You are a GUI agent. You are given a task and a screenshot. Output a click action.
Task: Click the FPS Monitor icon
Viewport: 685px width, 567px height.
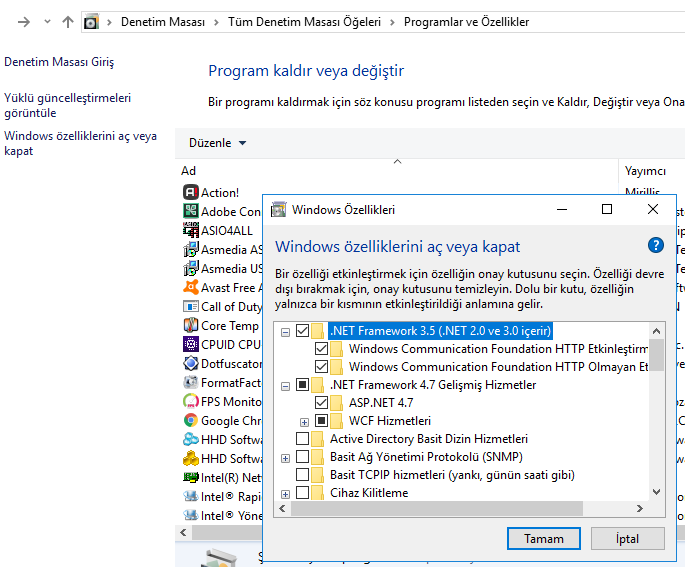point(190,401)
